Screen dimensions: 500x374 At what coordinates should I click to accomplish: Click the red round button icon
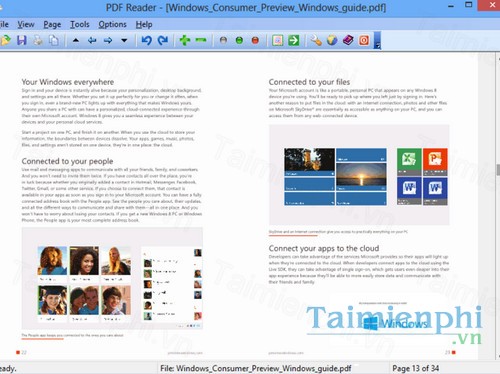coord(255,40)
